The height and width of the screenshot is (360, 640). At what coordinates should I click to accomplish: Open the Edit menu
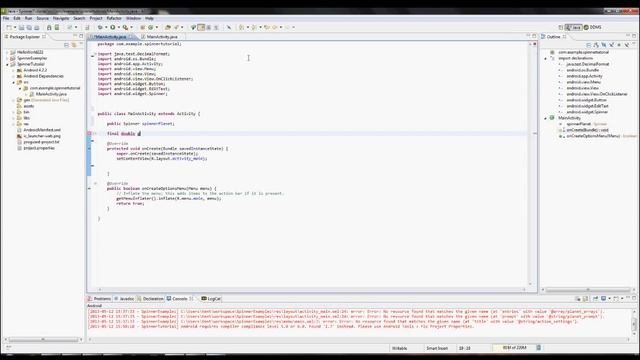(x=17, y=18)
